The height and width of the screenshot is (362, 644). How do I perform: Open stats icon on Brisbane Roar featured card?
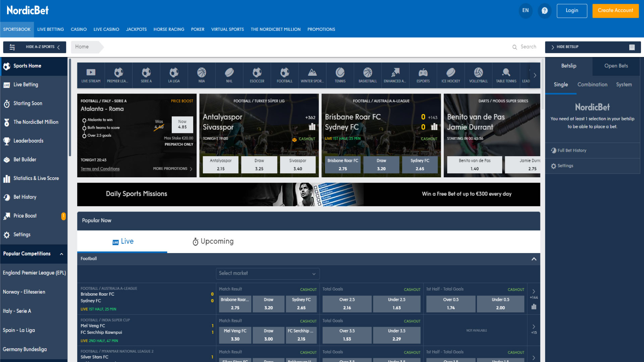(434, 127)
